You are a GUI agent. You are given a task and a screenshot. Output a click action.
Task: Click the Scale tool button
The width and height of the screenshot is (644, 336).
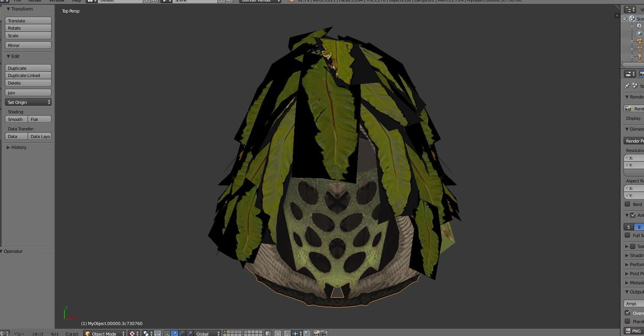tap(28, 36)
